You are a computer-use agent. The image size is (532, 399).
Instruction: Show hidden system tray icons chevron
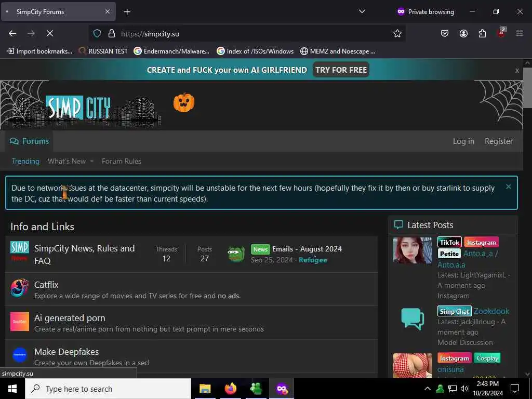(x=428, y=389)
